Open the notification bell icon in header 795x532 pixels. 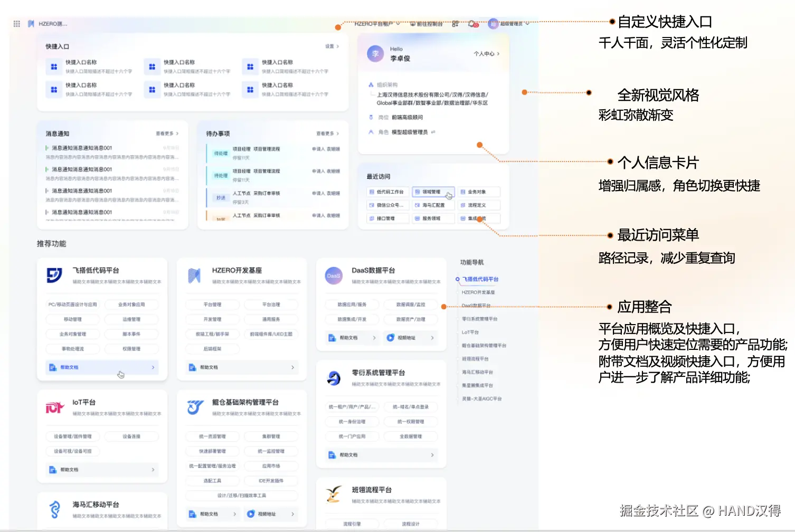473,24
